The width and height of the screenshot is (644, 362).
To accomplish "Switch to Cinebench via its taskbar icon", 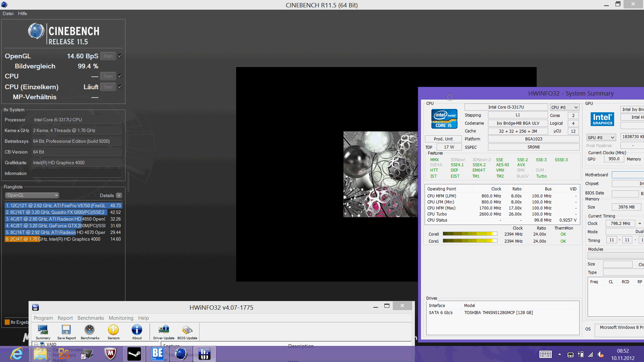I will (x=181, y=354).
